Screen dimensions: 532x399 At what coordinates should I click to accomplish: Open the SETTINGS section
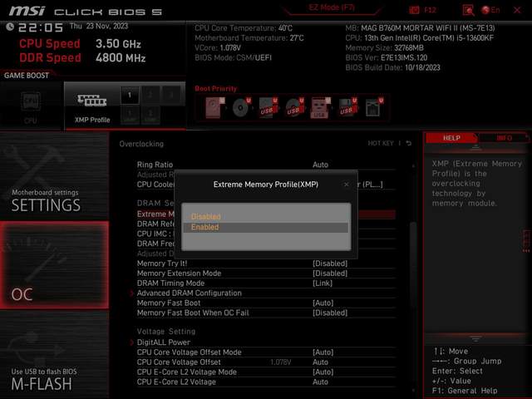click(54, 176)
